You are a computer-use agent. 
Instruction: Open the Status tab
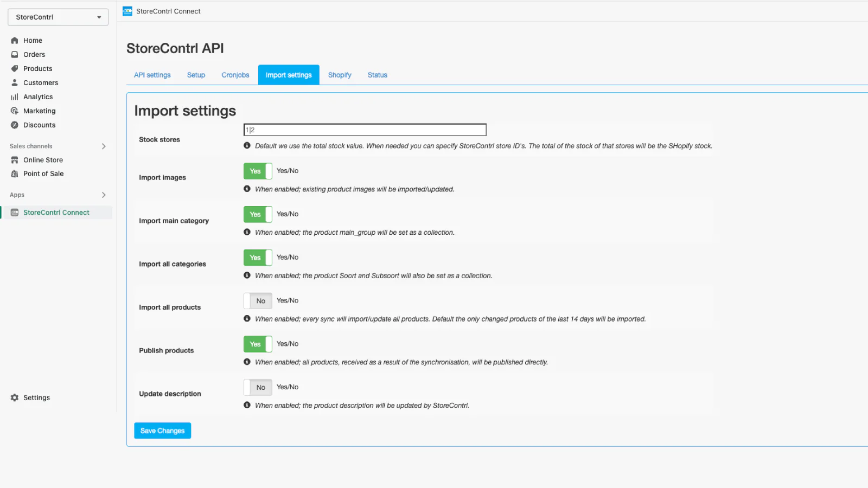[x=378, y=75]
